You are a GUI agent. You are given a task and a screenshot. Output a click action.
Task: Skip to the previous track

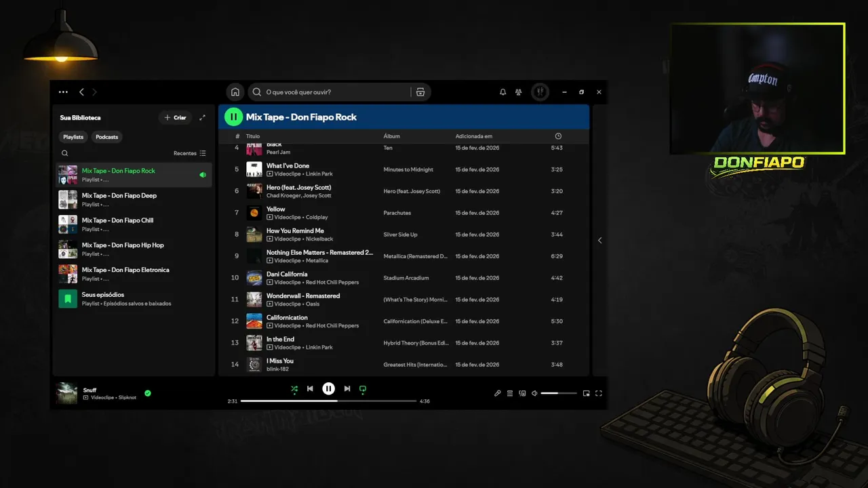(x=310, y=389)
